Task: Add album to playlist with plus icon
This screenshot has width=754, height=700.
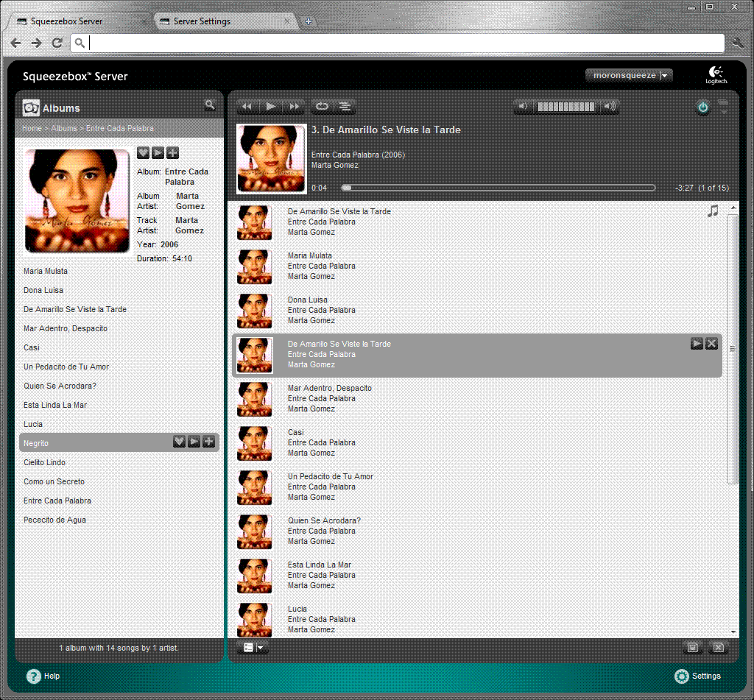Action: tap(172, 153)
